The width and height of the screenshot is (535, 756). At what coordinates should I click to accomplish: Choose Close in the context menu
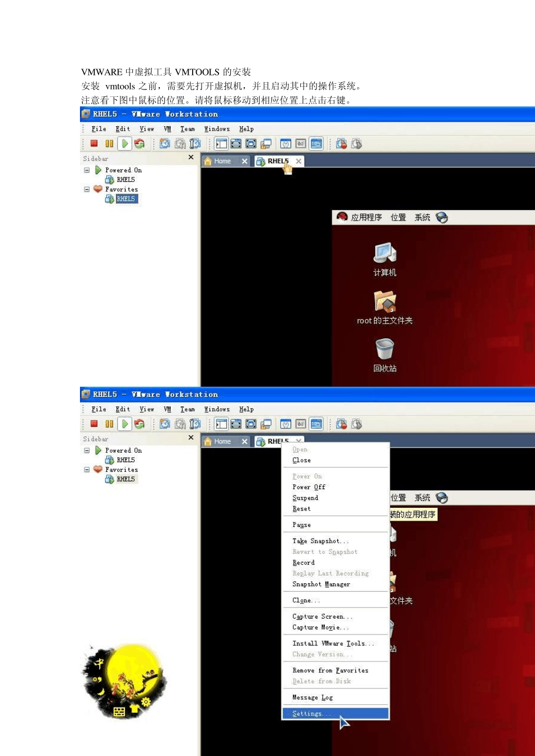pos(336,460)
